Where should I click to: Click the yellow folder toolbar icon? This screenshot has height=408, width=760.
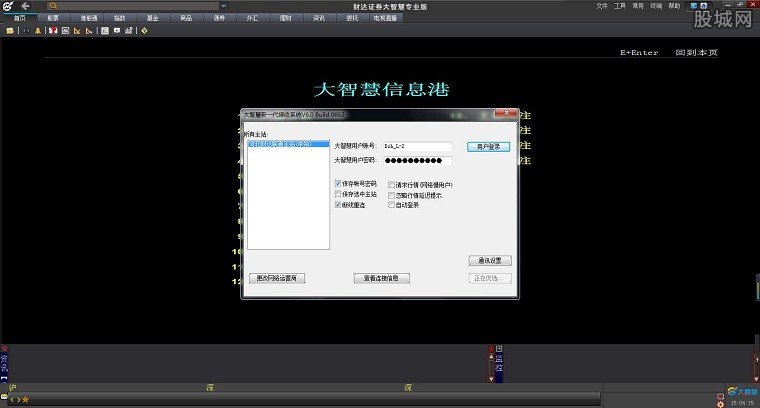(10, 31)
